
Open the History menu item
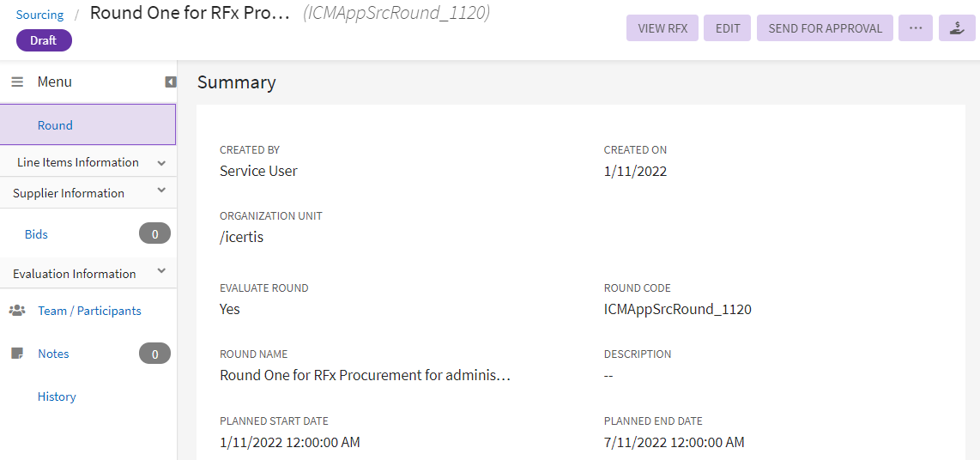point(57,396)
